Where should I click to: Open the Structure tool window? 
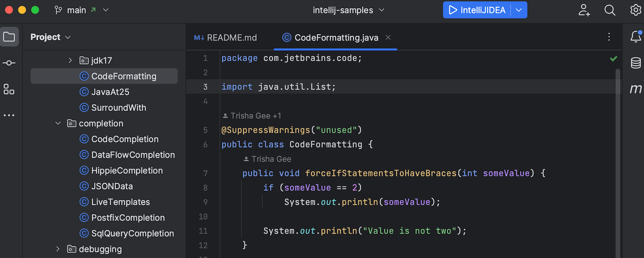click(x=9, y=89)
